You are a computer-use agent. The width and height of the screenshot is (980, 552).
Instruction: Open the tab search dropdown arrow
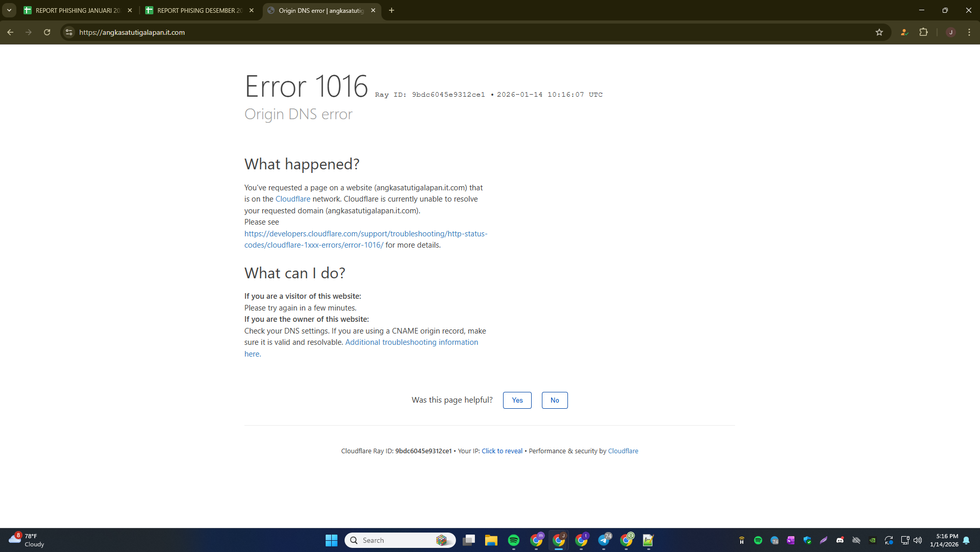[9, 10]
